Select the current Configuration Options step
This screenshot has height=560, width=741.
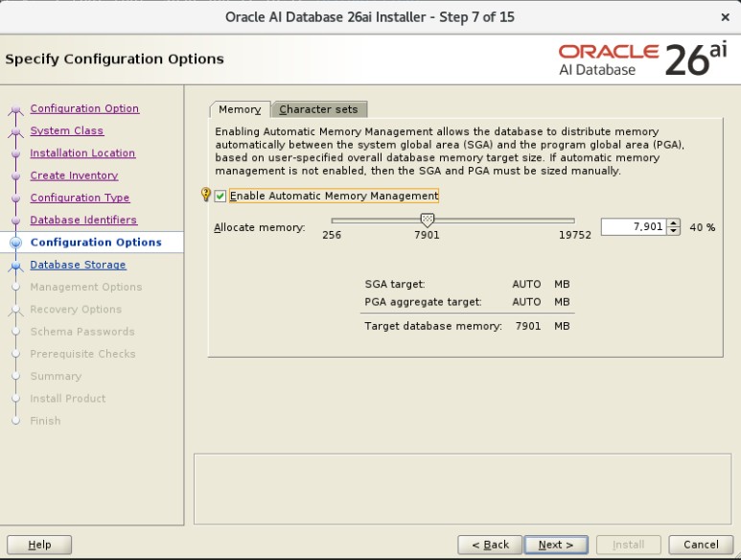[x=96, y=242]
